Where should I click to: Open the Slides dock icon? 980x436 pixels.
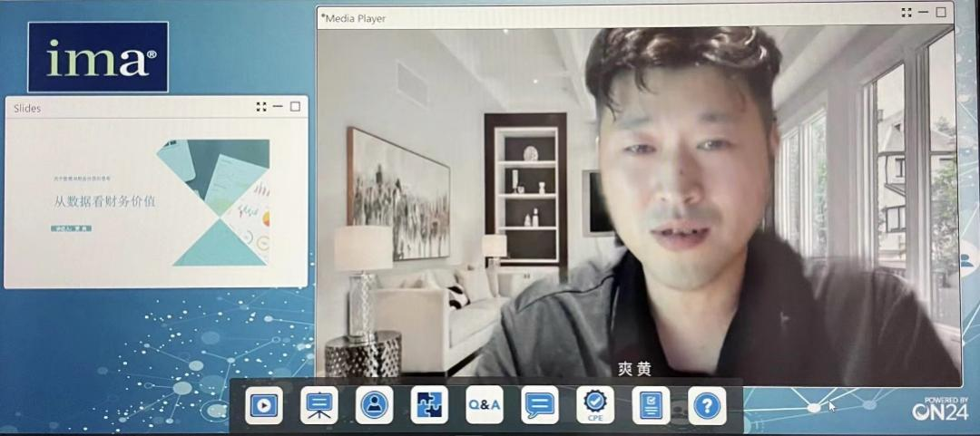click(x=318, y=405)
